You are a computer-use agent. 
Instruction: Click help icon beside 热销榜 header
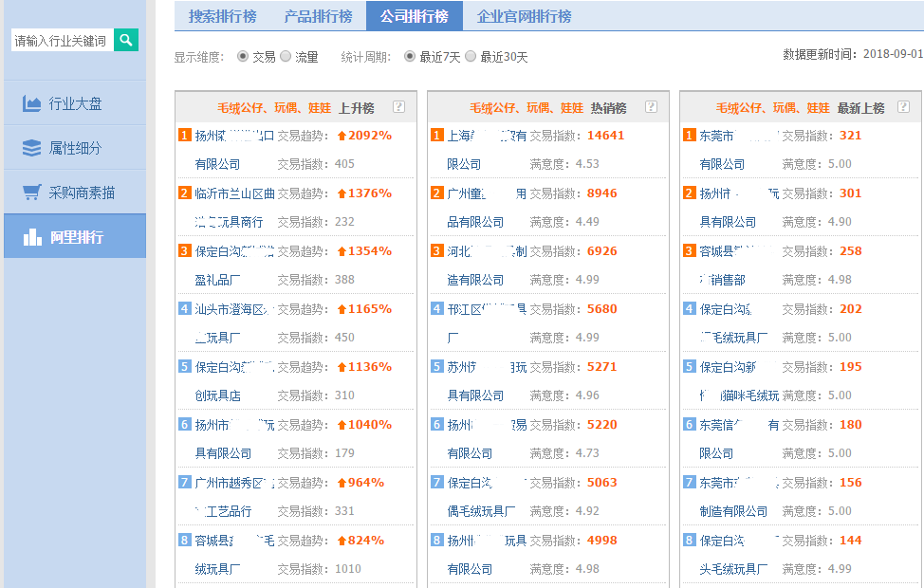click(650, 107)
